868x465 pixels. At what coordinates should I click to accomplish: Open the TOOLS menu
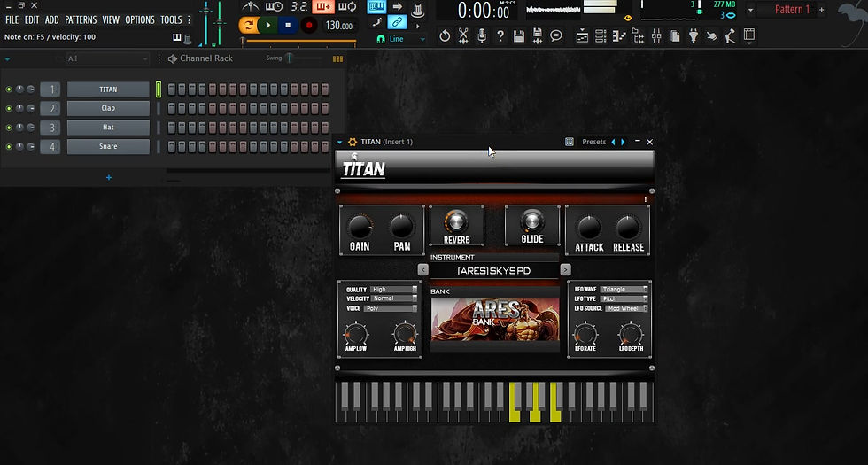[171, 19]
